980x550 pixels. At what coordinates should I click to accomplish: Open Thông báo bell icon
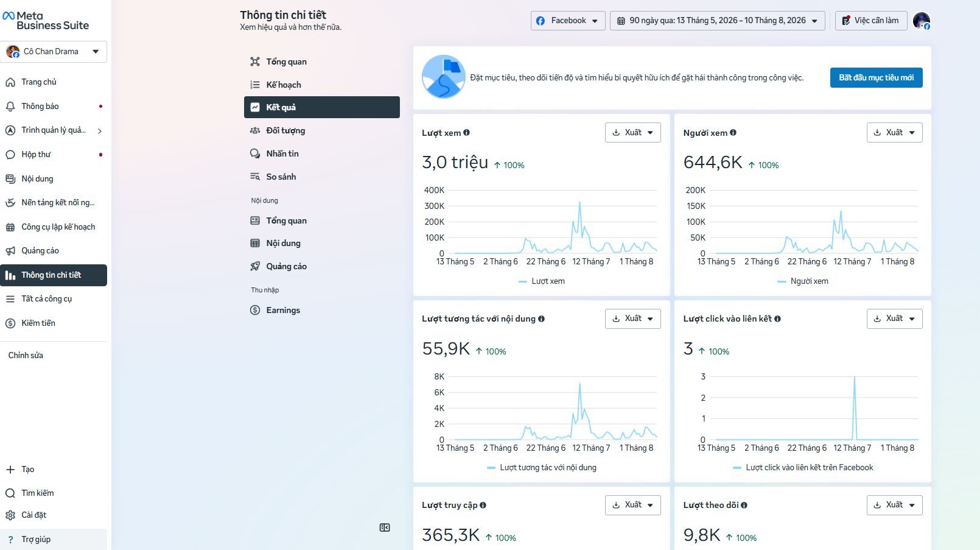point(10,107)
